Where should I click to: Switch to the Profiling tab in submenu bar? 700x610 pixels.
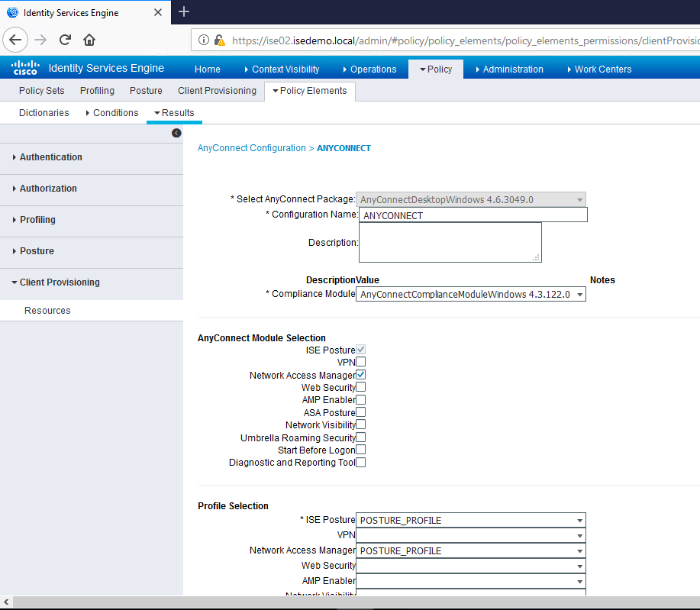click(97, 91)
